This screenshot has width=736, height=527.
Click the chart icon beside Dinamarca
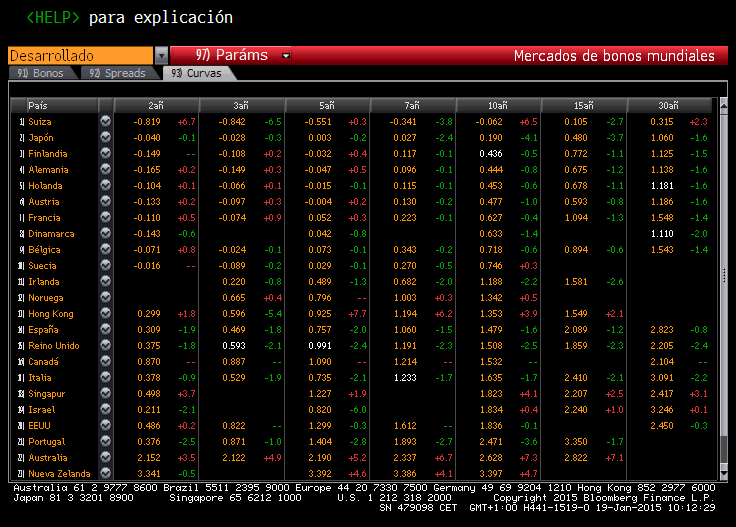(106, 233)
